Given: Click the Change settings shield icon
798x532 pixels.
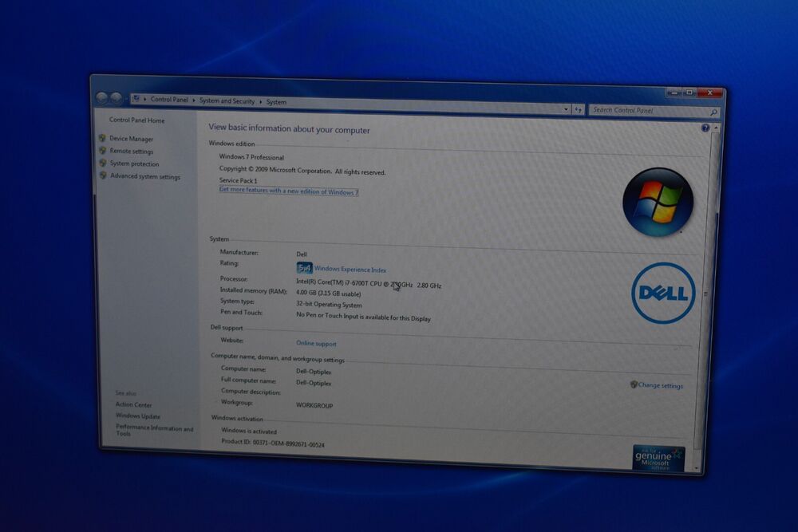Looking at the screenshot, I should click(x=634, y=384).
